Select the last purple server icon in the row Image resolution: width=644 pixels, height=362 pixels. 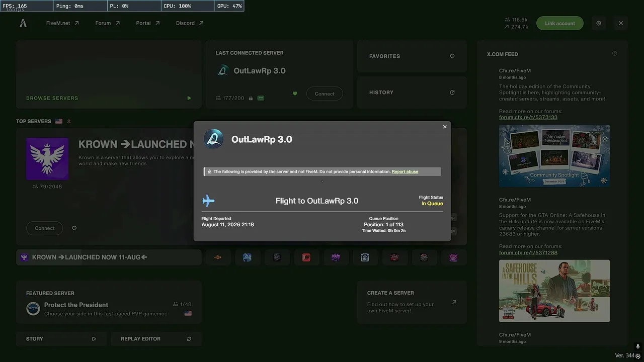click(x=454, y=257)
